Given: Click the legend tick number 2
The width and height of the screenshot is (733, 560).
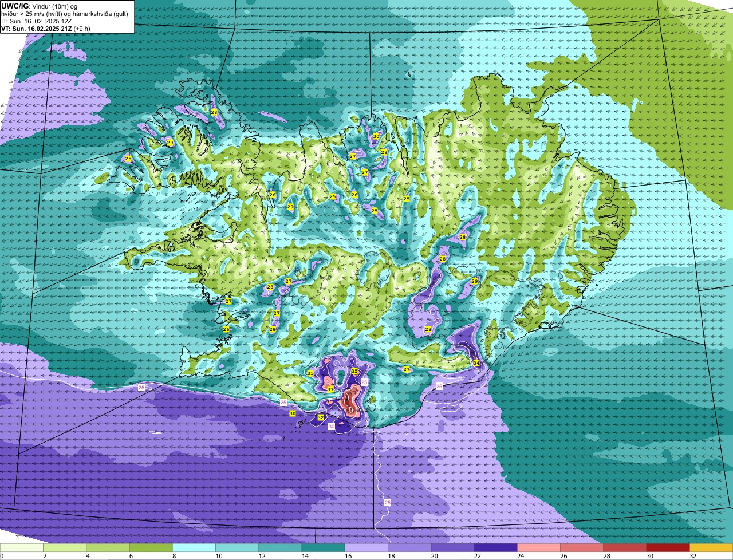Looking at the screenshot, I should [x=44, y=556].
